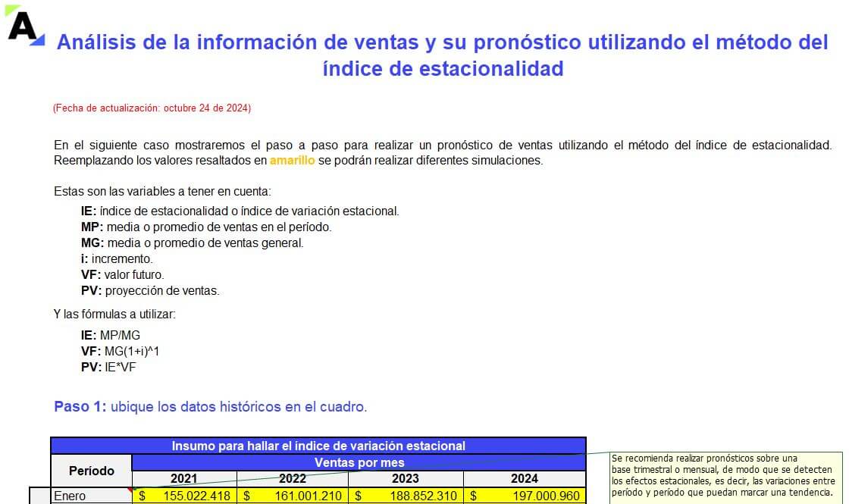Image resolution: width=849 pixels, height=504 pixels.
Task: Select the 2023 column header
Action: pos(406,478)
